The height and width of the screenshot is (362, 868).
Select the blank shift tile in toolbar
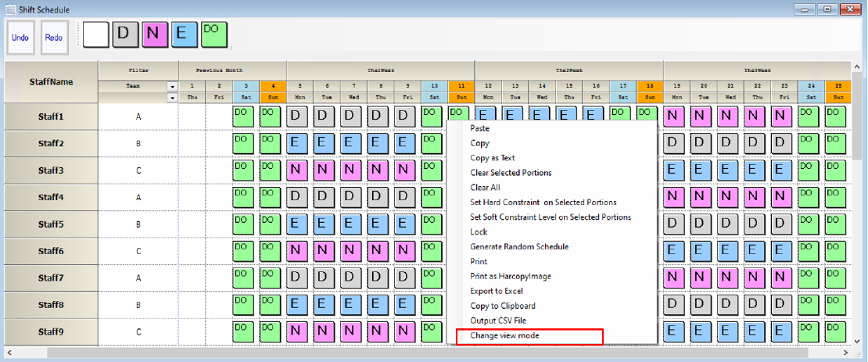96,35
